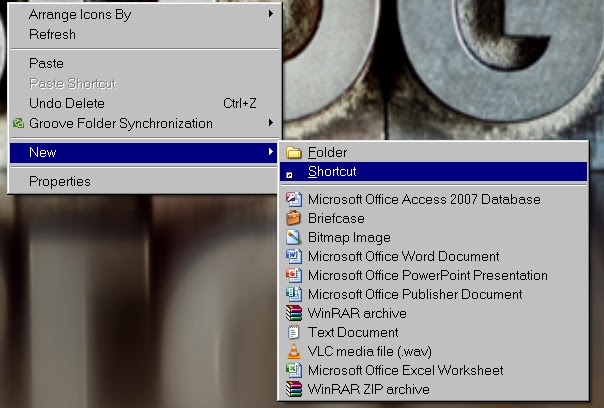Click the Briefcase icon
The width and height of the screenshot is (604, 408).
[294, 218]
